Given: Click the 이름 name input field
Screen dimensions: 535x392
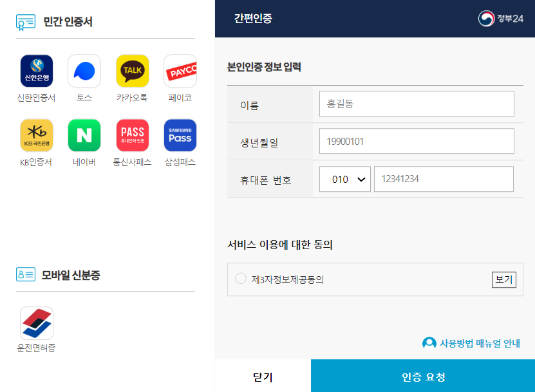Looking at the screenshot, I should point(417,104).
